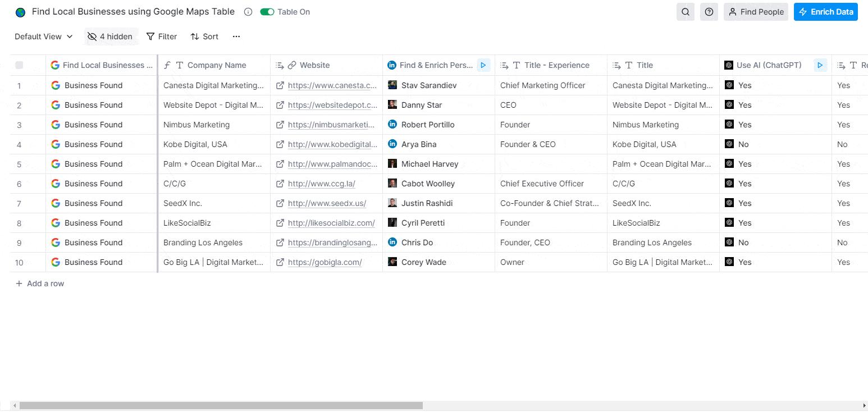This screenshot has width=868, height=412.
Task: Run the Find & Enrich Person column play button
Action: tap(483, 65)
